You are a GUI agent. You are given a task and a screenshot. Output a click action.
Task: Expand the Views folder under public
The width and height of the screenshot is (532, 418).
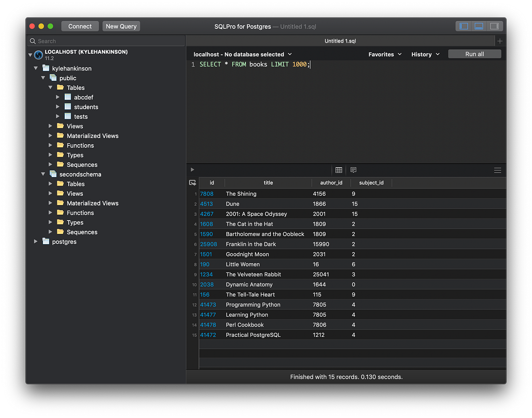click(50, 126)
